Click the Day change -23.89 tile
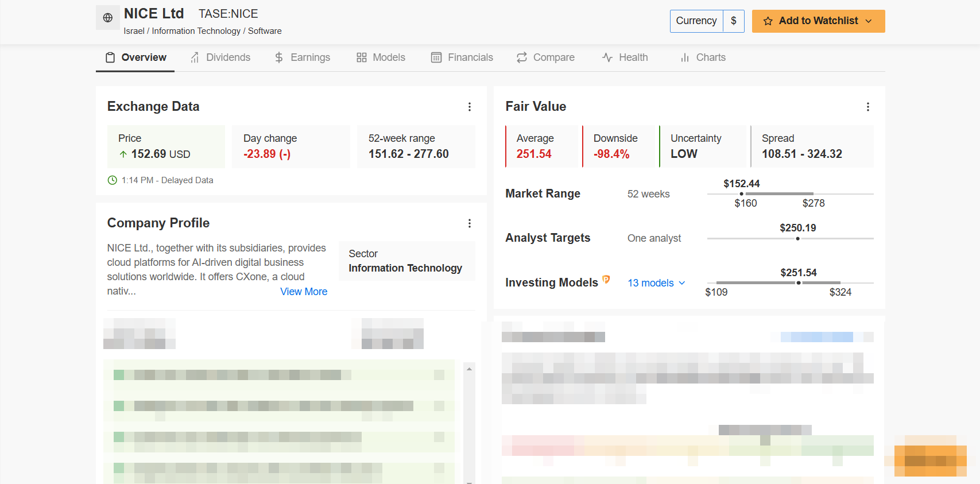This screenshot has height=484, width=980. [x=291, y=146]
